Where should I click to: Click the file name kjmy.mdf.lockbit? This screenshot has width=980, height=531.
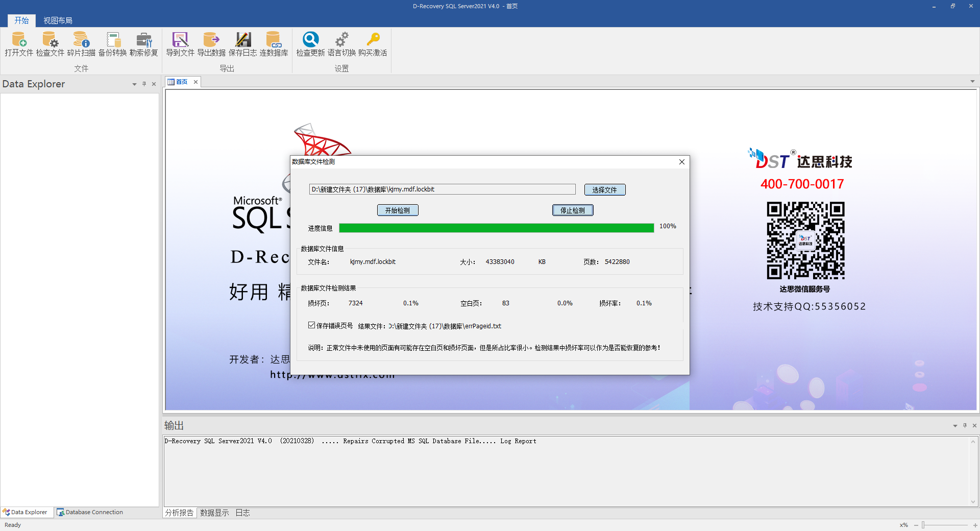[x=373, y=262]
